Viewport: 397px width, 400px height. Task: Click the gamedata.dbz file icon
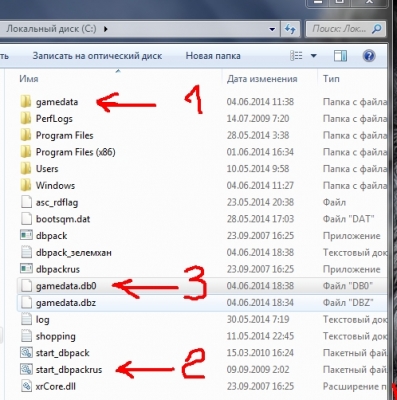pos(26,303)
